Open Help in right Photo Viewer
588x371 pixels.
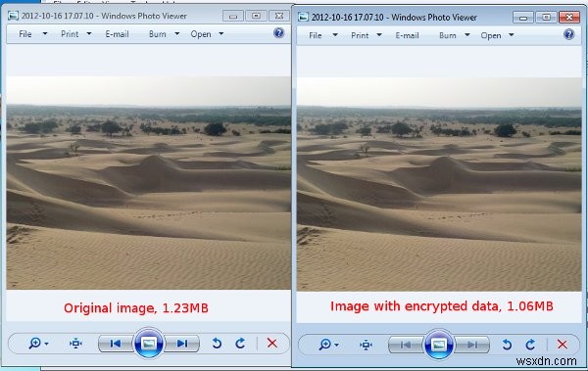(568, 34)
